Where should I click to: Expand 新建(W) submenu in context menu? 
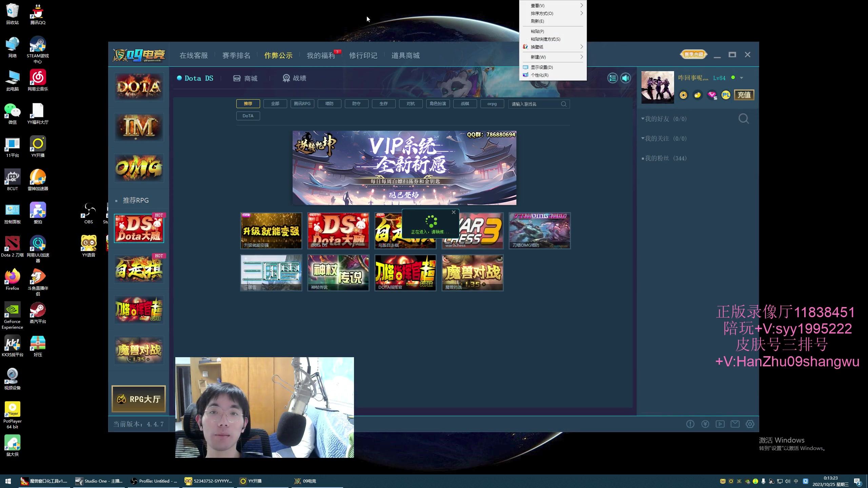553,57
